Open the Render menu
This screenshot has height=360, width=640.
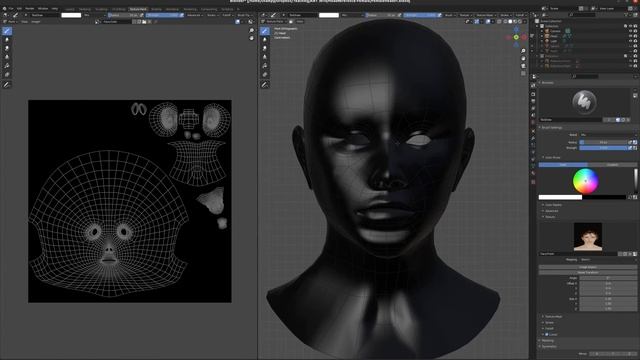click(x=30, y=9)
